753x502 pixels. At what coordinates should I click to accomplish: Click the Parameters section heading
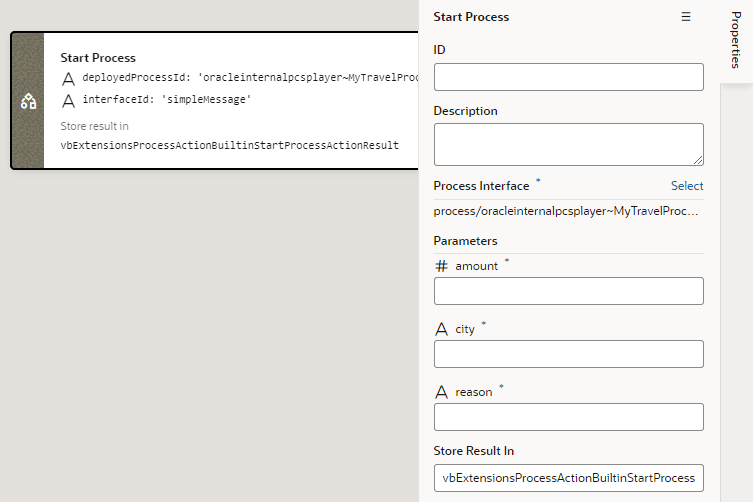pyautogui.click(x=465, y=241)
